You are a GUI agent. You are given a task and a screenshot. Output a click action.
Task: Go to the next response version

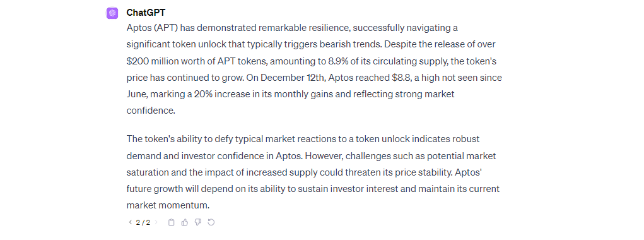click(x=156, y=222)
